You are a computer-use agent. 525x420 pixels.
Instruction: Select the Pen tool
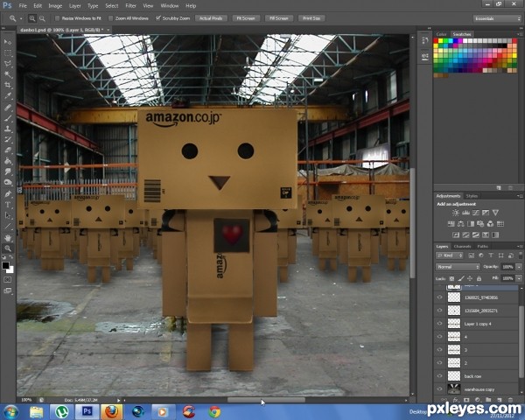[x=7, y=194]
